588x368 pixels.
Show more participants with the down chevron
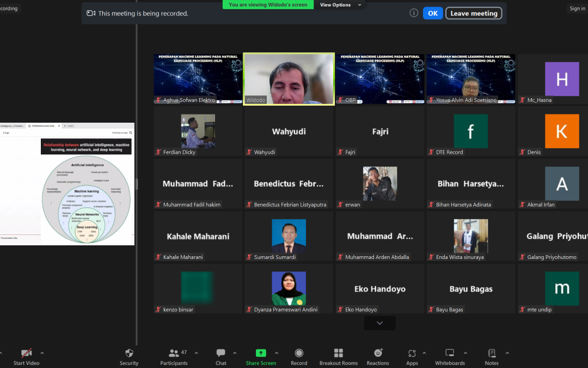(x=379, y=323)
